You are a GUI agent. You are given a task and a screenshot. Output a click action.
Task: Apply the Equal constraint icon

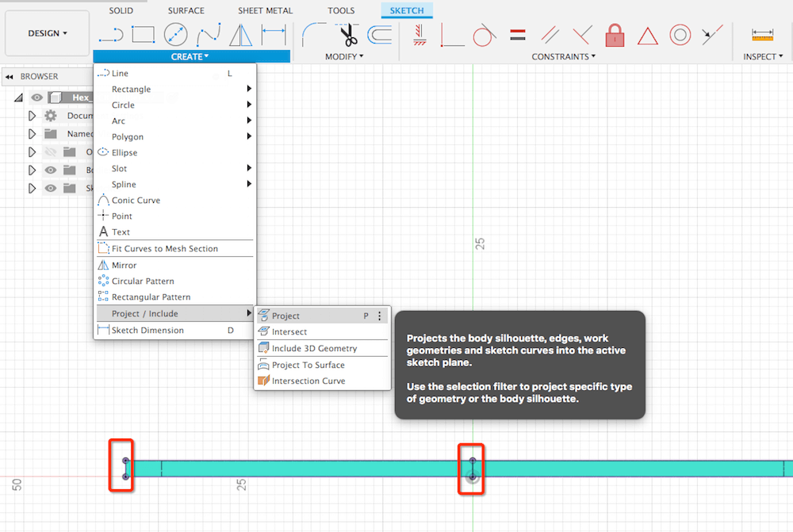point(518,35)
